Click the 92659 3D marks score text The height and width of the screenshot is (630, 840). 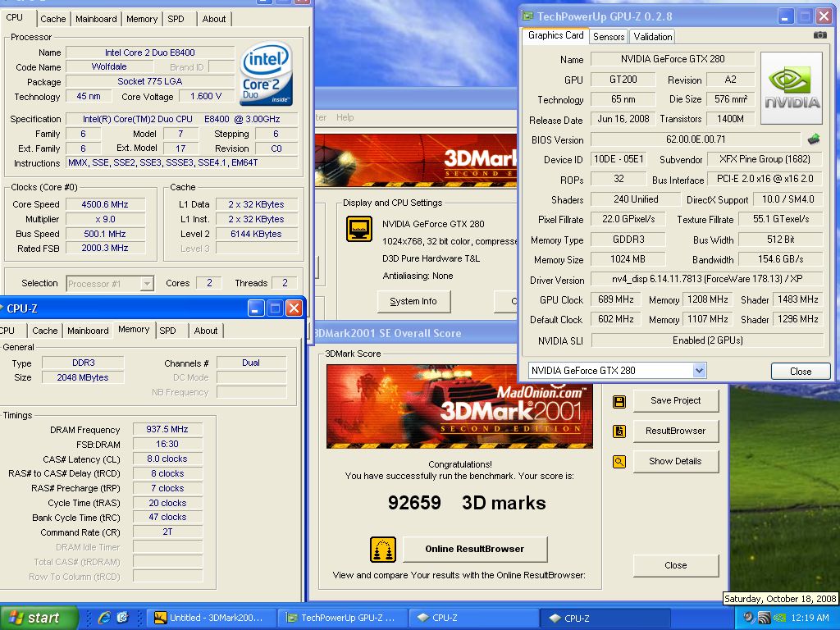[x=467, y=503]
